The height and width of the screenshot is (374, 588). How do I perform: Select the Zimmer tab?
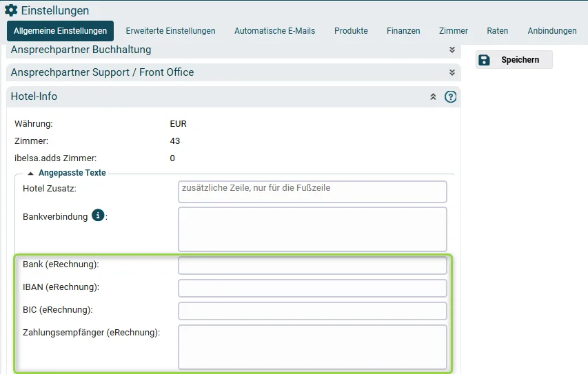454,31
